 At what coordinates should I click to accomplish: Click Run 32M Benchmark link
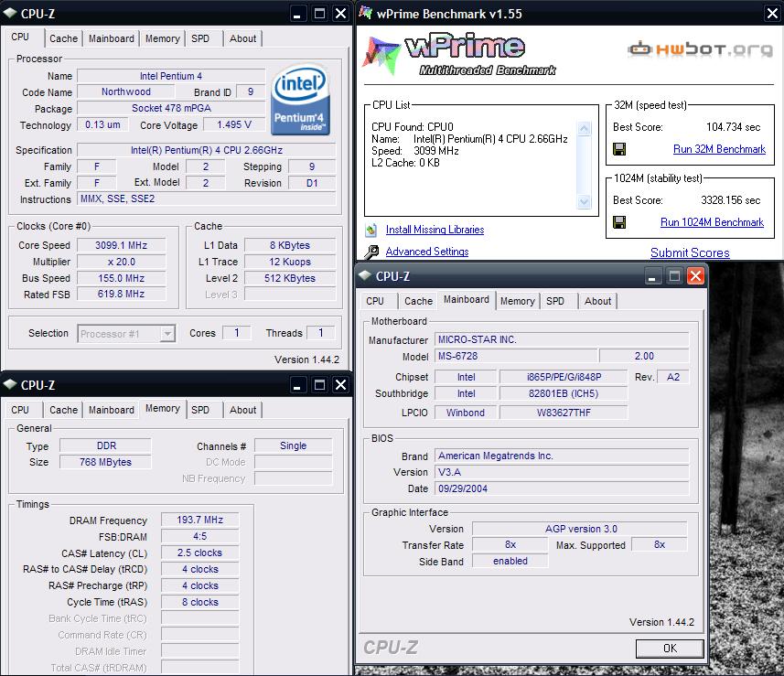[719, 149]
